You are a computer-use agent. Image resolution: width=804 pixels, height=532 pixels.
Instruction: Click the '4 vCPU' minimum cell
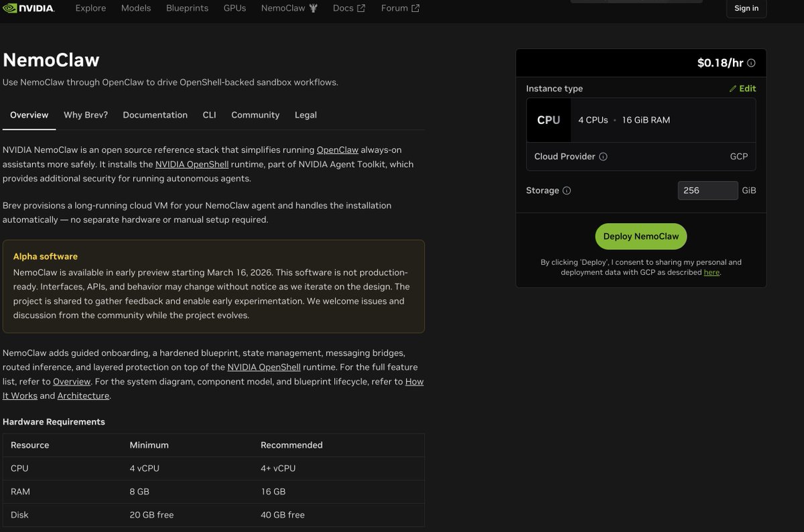coord(144,468)
